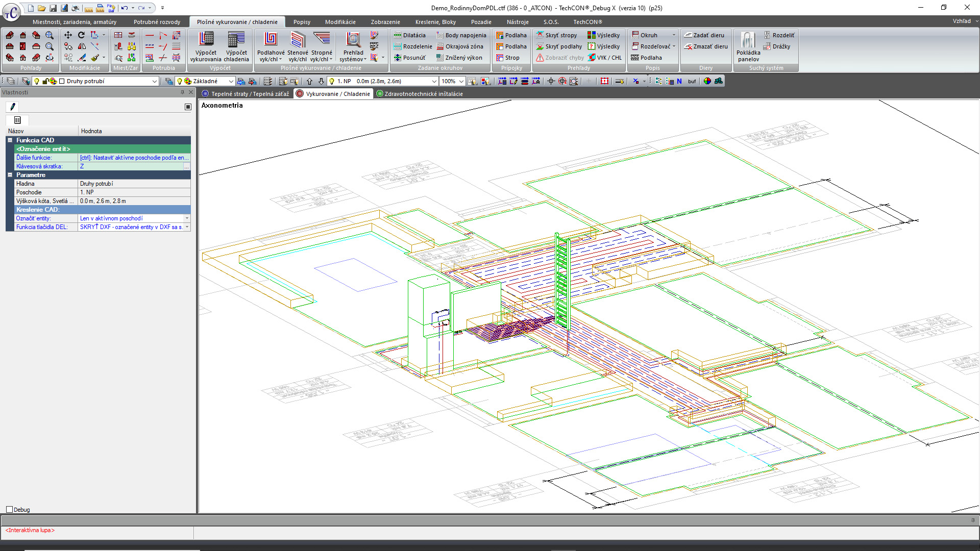Open the Podlahové vyk/chl tool
The height and width of the screenshot is (551, 980).
269,46
